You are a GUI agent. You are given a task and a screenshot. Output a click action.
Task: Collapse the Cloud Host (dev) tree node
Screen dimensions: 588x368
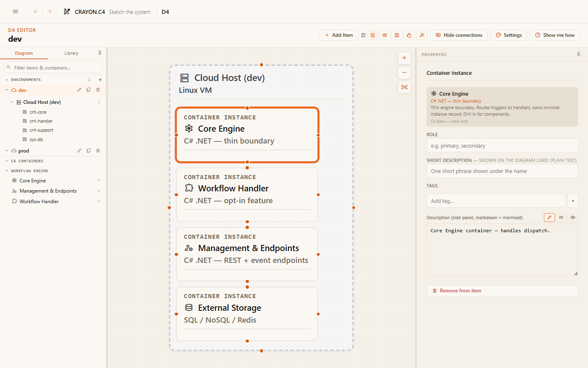click(11, 102)
